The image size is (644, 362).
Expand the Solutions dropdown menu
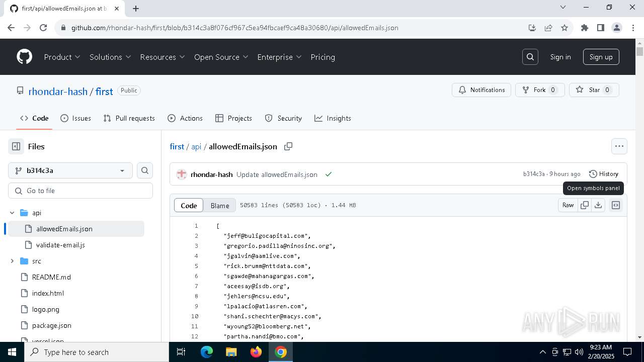tap(111, 57)
